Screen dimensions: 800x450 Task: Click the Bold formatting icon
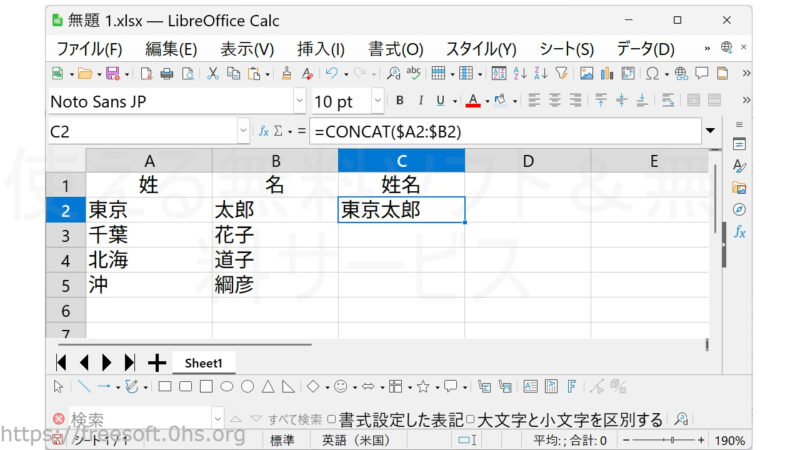tap(400, 101)
